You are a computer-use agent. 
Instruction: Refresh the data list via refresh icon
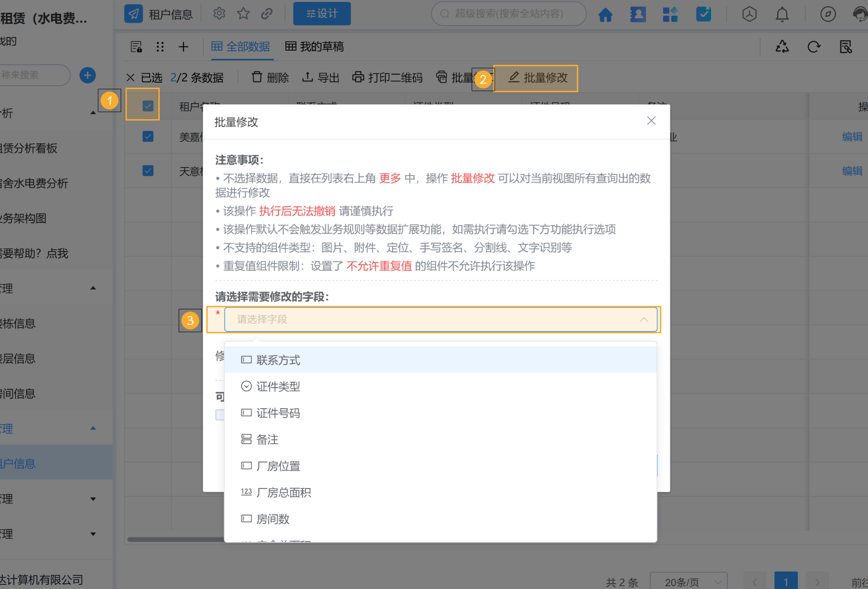814,47
